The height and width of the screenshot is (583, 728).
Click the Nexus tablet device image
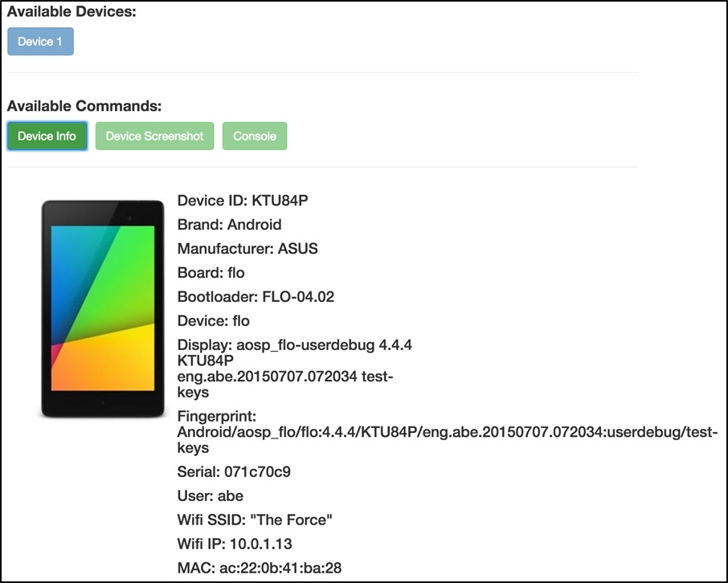click(x=103, y=309)
